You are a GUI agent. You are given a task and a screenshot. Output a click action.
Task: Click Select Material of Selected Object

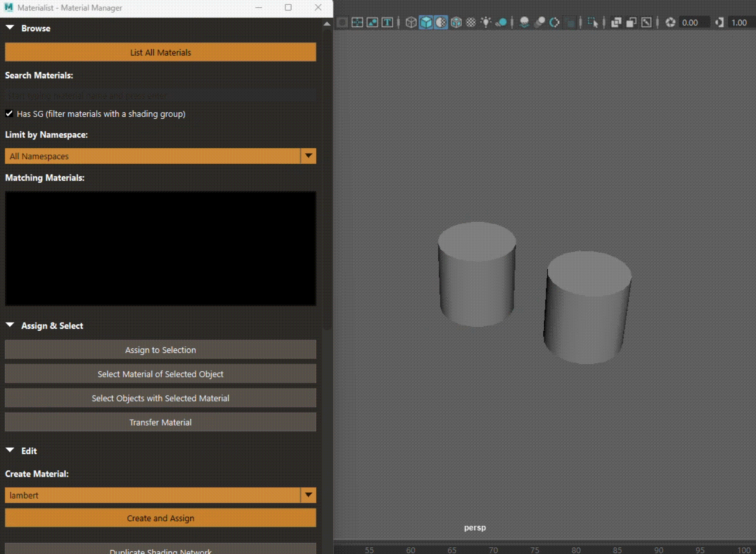tap(161, 374)
